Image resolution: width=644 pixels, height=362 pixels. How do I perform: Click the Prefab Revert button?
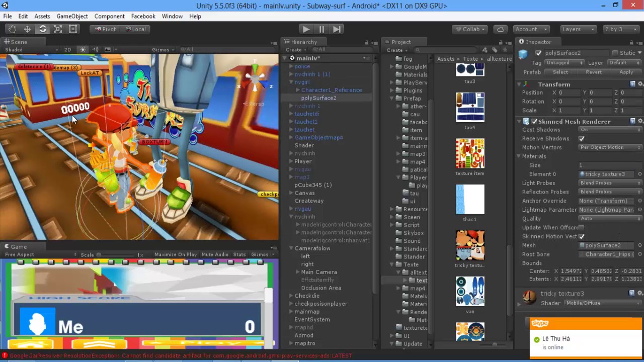click(594, 72)
